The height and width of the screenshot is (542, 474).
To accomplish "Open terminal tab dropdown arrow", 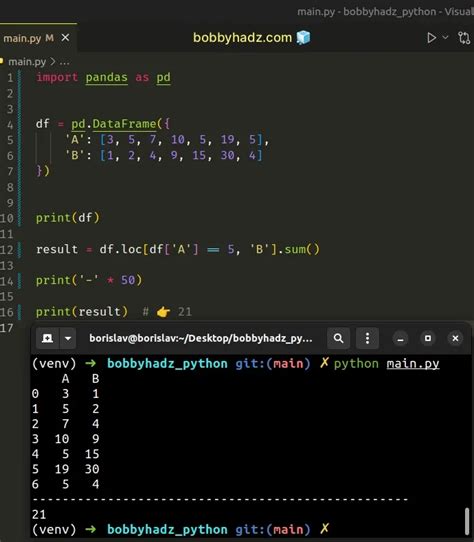I will (x=68, y=338).
